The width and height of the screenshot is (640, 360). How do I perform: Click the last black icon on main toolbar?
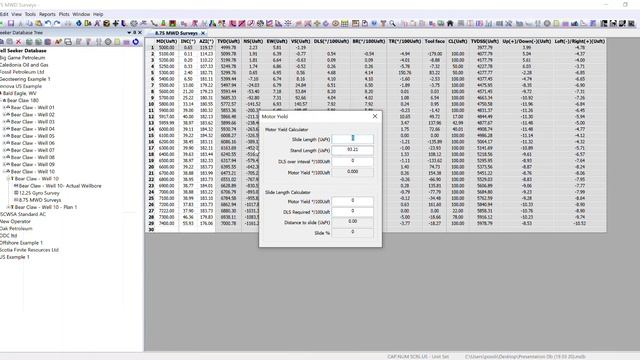click(x=631, y=23)
